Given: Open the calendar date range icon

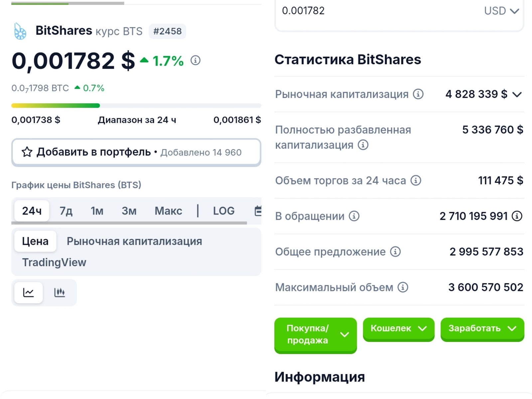Looking at the screenshot, I should pyautogui.click(x=258, y=211).
